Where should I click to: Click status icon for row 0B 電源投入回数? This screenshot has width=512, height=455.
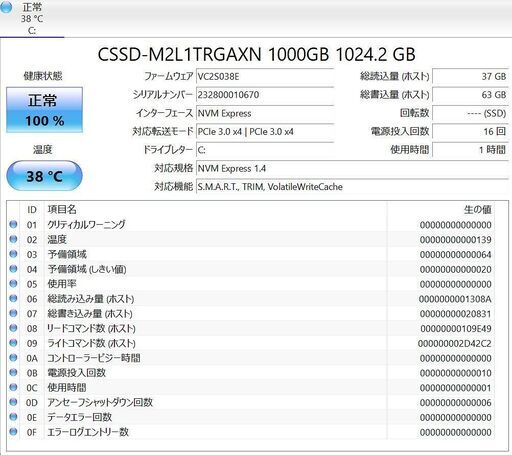13,372
